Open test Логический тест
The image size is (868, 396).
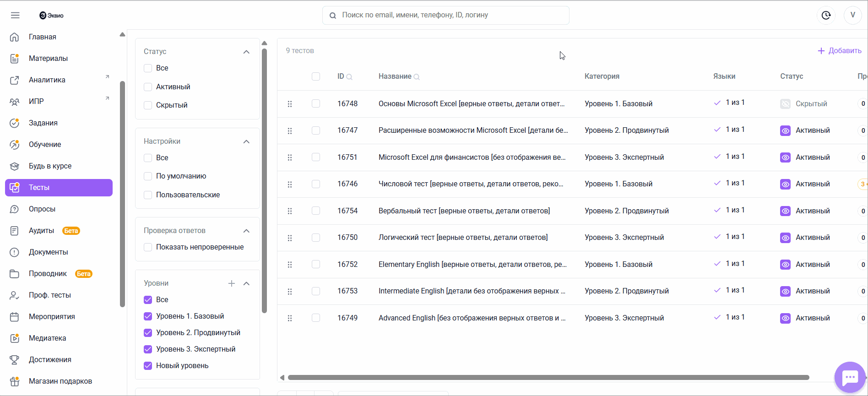(x=463, y=238)
